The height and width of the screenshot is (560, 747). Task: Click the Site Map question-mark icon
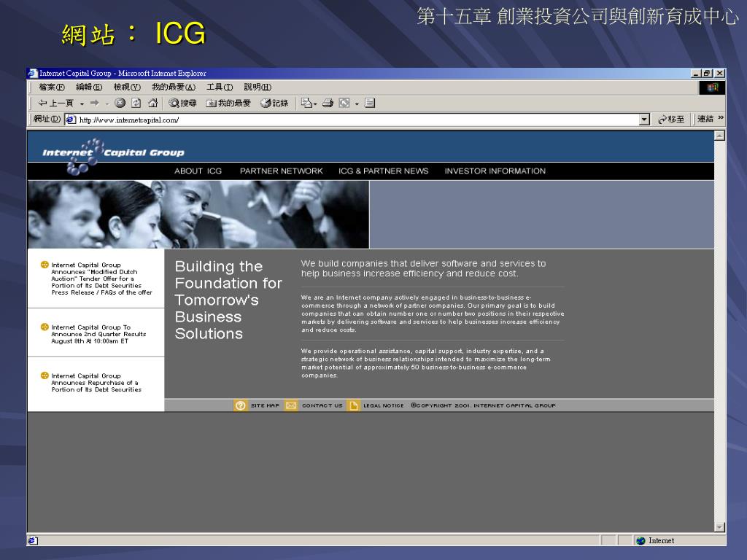[x=241, y=405]
